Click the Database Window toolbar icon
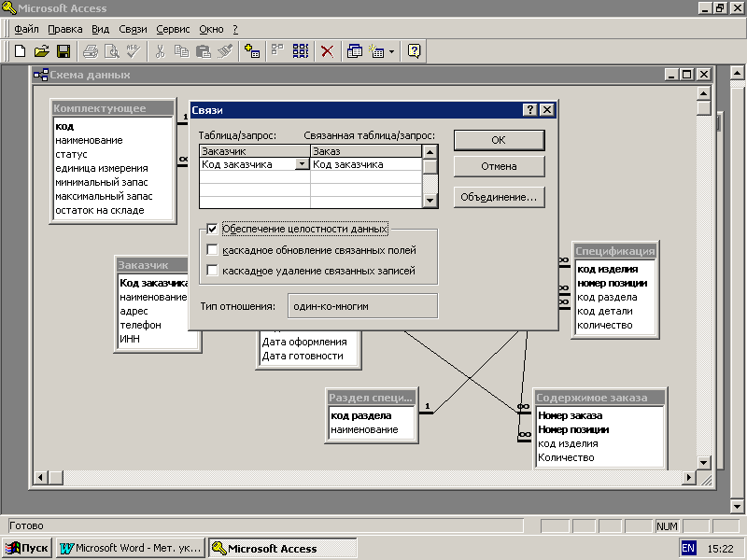Image resolution: width=747 pixels, height=560 pixels. [x=354, y=51]
